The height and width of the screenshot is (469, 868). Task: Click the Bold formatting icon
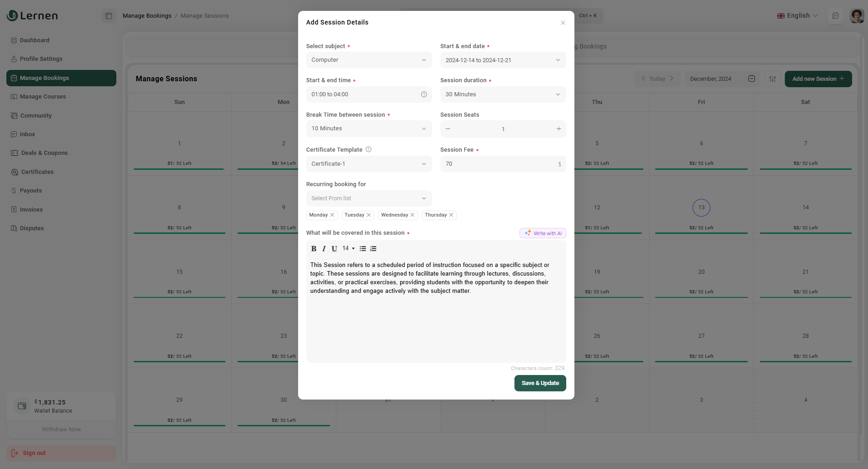314,249
